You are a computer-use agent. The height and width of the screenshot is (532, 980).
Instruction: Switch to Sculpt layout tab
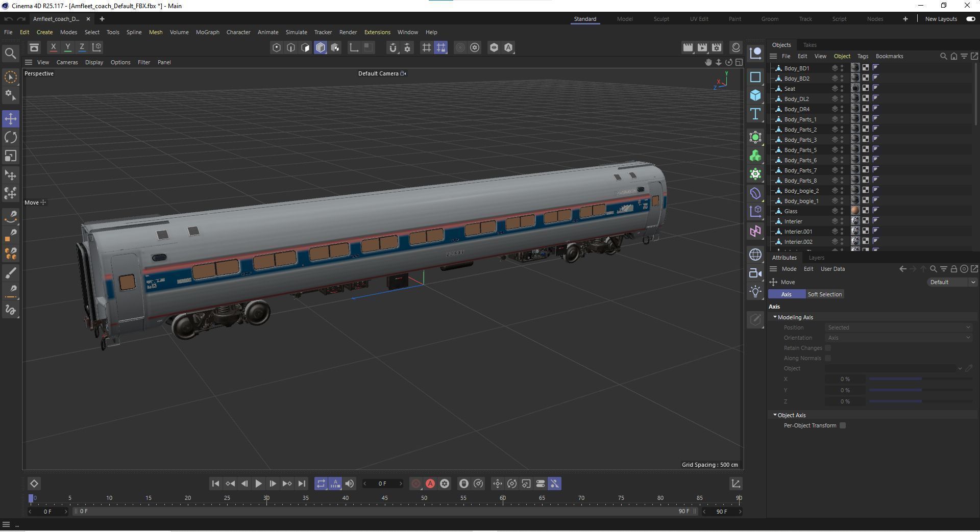point(661,19)
